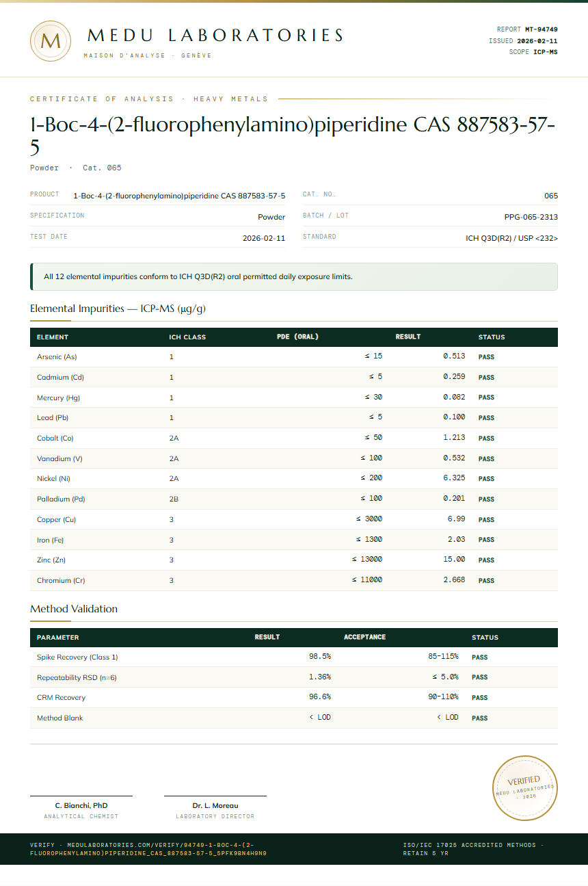Click the CRM Recovery parameter
Image resolution: width=588 pixels, height=886 pixels.
pos(61,698)
